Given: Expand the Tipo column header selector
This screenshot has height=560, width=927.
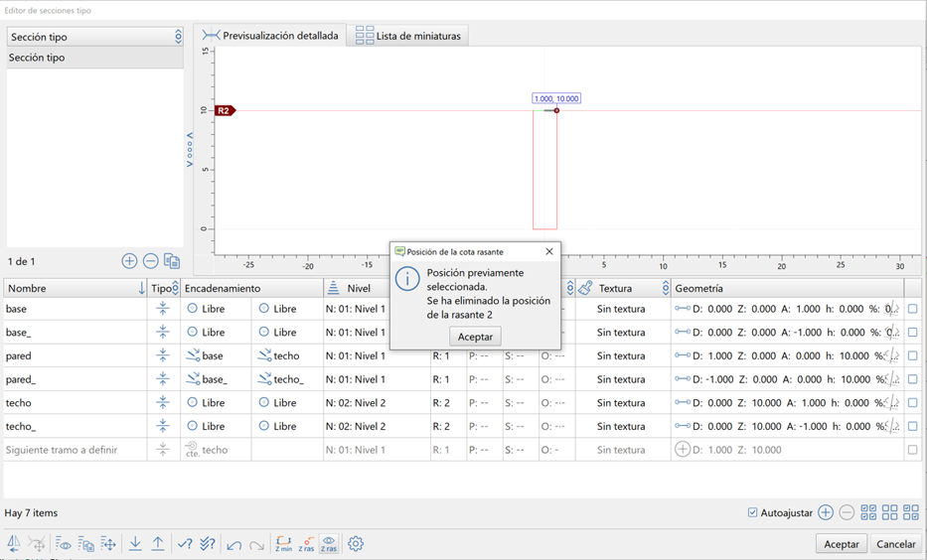Looking at the screenshot, I should point(175,288).
